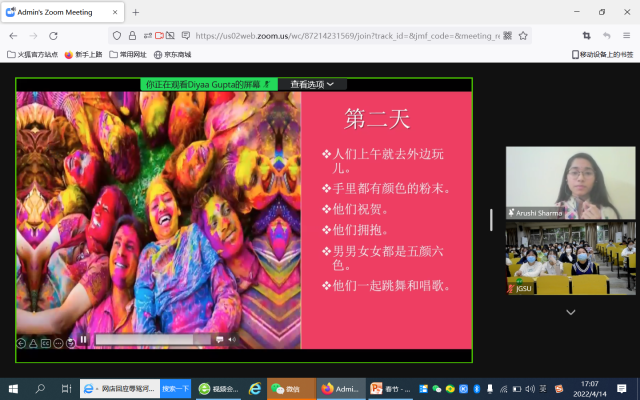This screenshot has width=640, height=400.
Task: Open the 新手上路 bookmark
Action: pyautogui.click(x=82, y=54)
